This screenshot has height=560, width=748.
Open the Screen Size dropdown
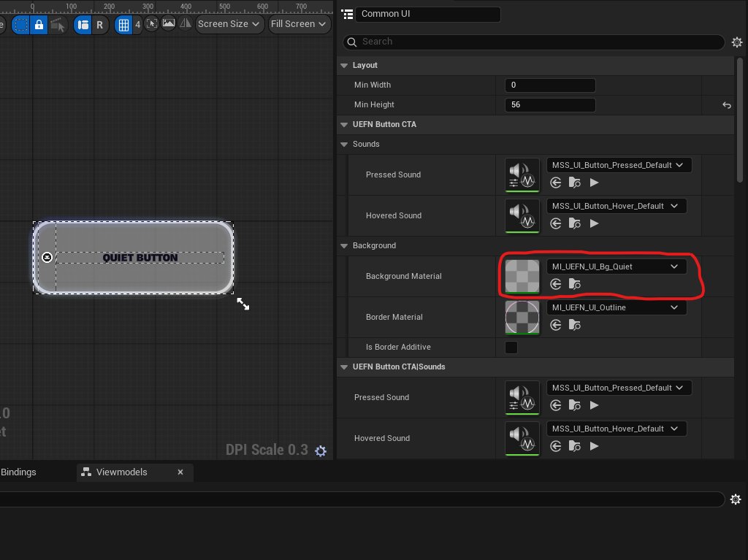click(x=229, y=24)
